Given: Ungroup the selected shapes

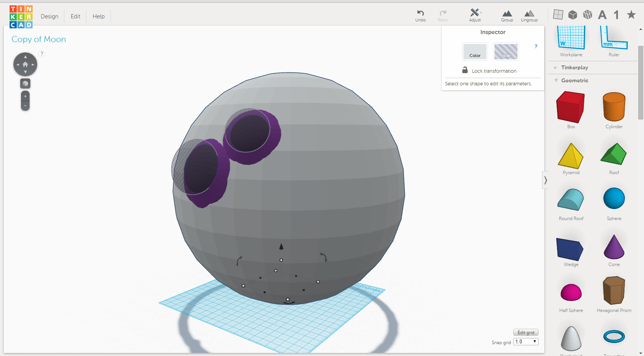Looking at the screenshot, I should (529, 16).
